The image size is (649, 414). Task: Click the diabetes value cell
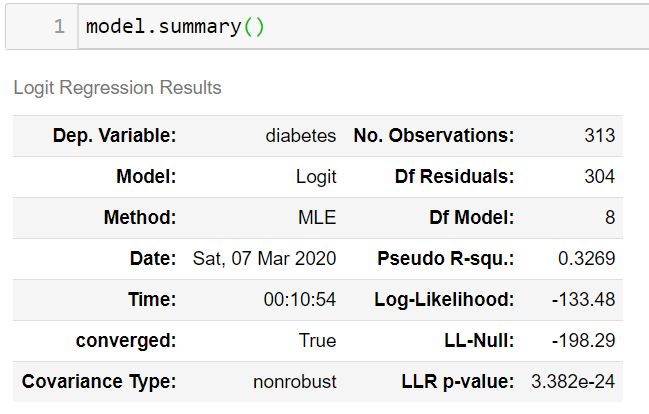coord(300,136)
